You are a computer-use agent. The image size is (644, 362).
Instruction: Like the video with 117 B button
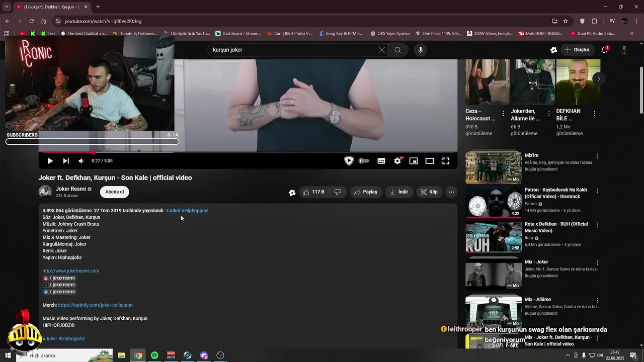(x=313, y=192)
